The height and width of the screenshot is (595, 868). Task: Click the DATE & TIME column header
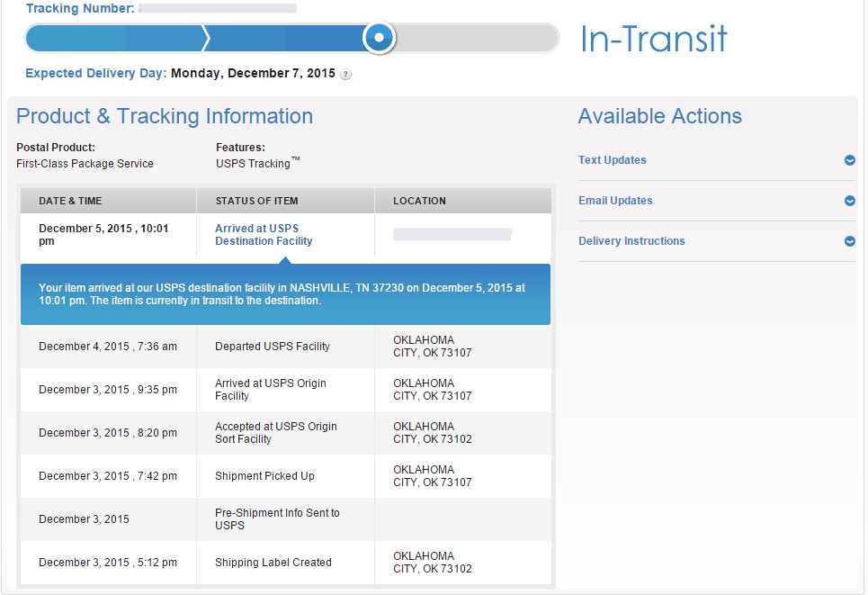coord(70,201)
